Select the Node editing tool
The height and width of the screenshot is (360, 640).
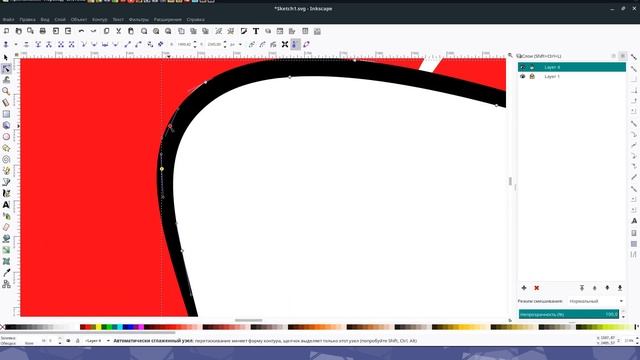tap(6, 69)
